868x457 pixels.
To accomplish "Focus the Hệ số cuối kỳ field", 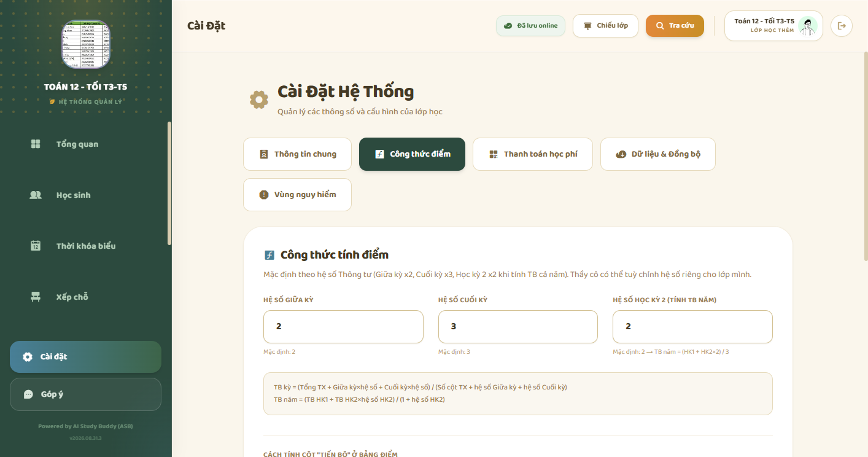I will 518,327.
